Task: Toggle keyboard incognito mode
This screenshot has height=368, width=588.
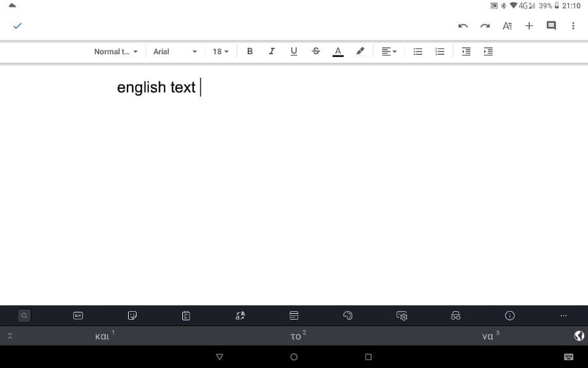Action: click(x=455, y=316)
